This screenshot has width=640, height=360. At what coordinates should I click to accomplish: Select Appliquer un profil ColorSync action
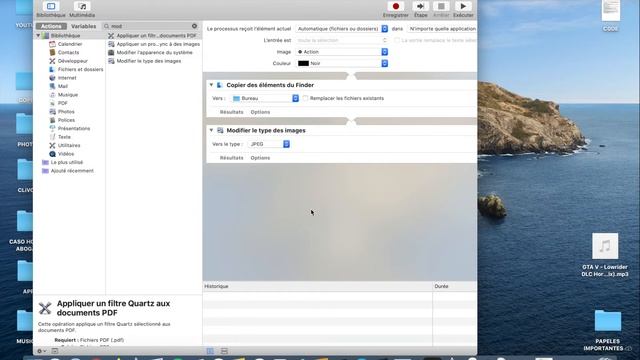pyautogui.click(x=158, y=44)
